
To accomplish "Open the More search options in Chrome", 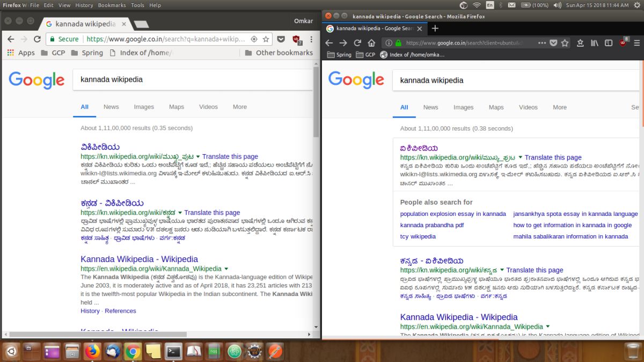I will point(240,107).
